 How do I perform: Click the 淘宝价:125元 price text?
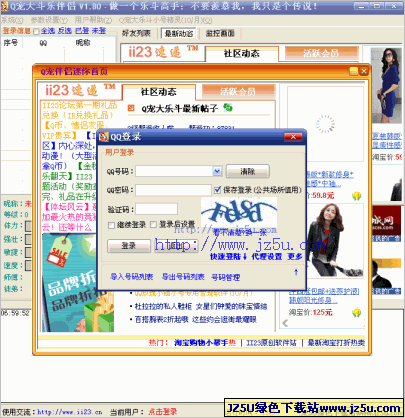[x=311, y=312]
